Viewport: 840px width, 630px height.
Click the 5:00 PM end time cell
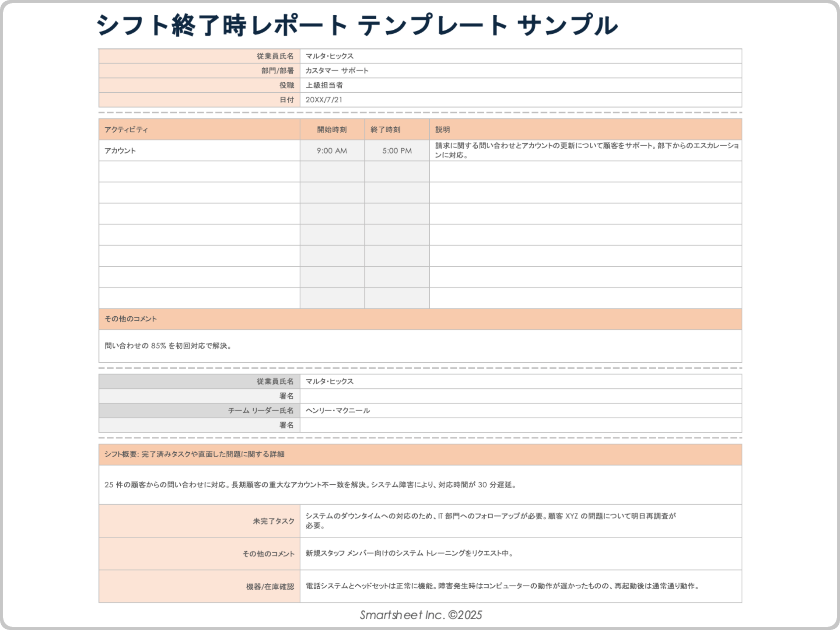coord(395,150)
